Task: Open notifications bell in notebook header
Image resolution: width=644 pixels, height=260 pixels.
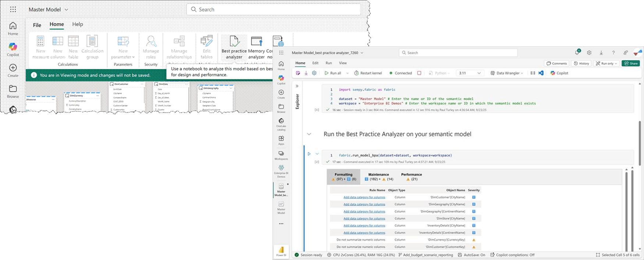Action: click(577, 53)
